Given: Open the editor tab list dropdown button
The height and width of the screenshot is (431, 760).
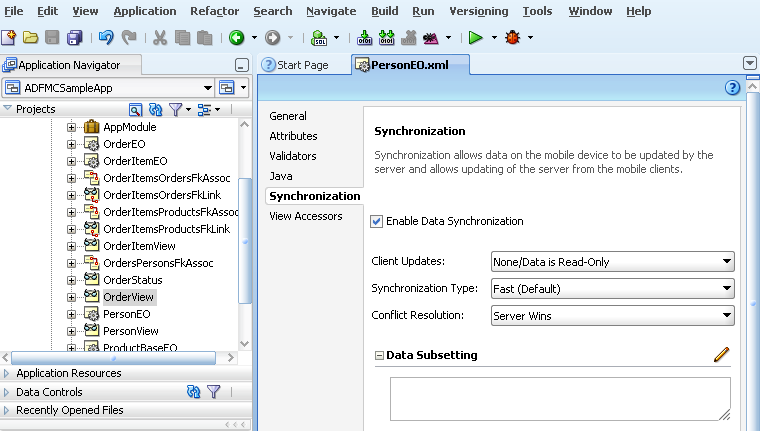Looking at the screenshot, I should pos(749,63).
